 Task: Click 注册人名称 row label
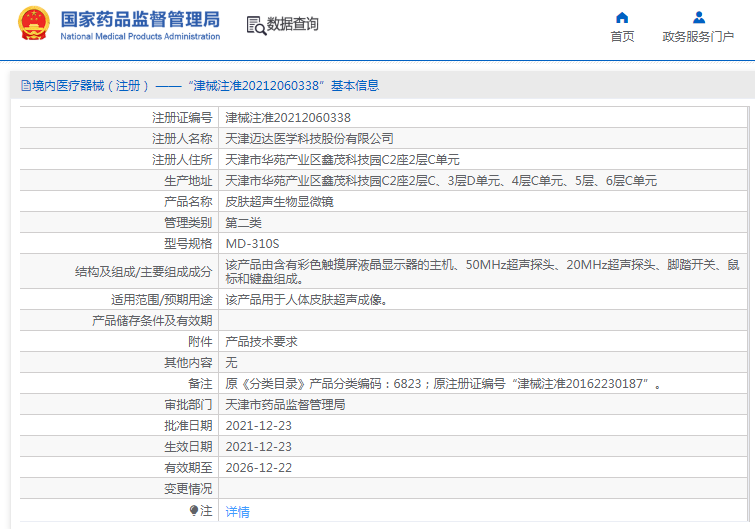182,139
